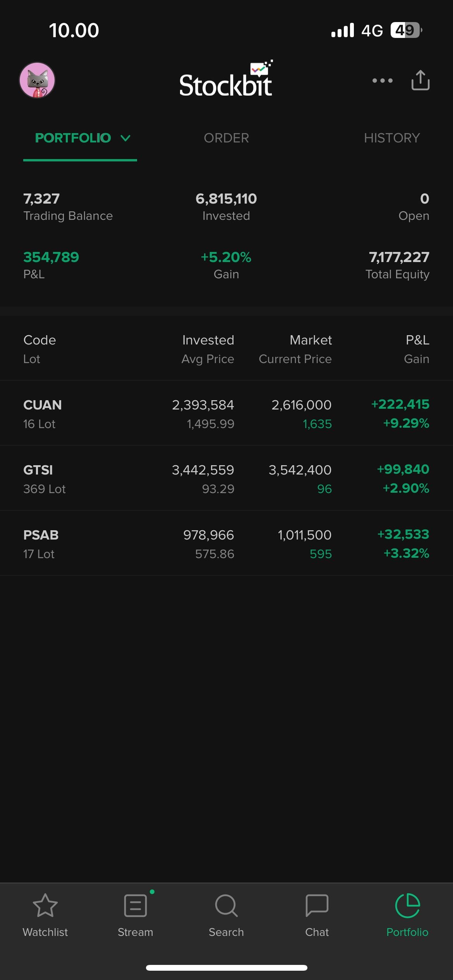Switch to the HISTORY tab
Image resolution: width=453 pixels, height=980 pixels.
point(392,138)
